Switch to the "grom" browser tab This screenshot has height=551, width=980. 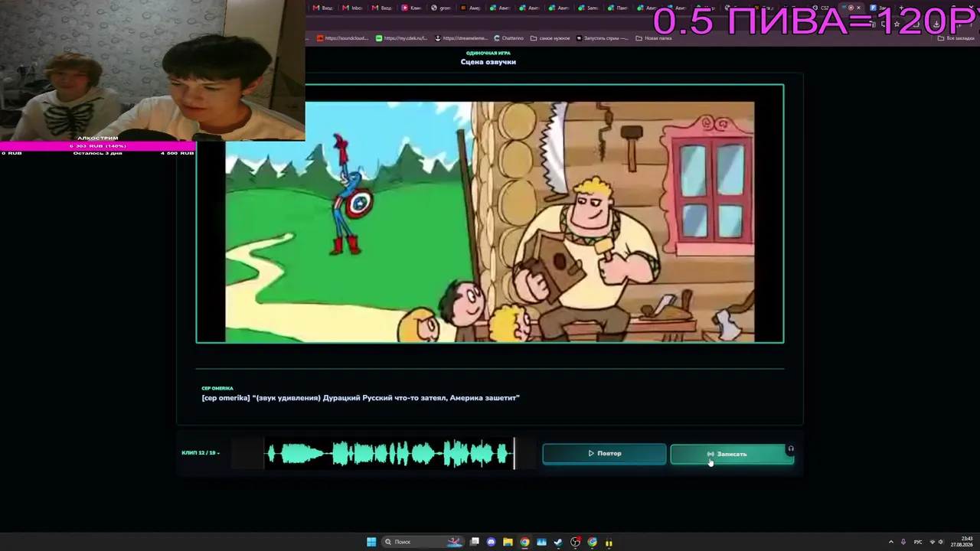click(x=440, y=8)
